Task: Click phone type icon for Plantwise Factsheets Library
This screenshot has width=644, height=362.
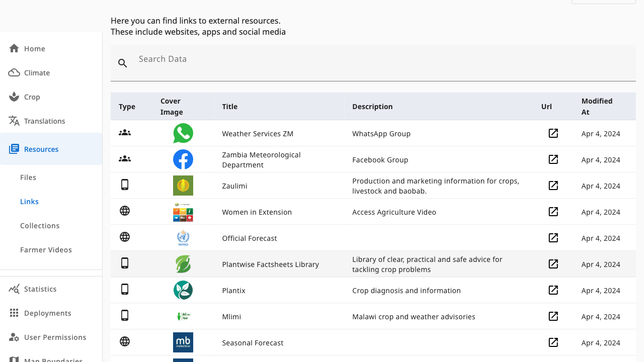Action: click(x=125, y=263)
